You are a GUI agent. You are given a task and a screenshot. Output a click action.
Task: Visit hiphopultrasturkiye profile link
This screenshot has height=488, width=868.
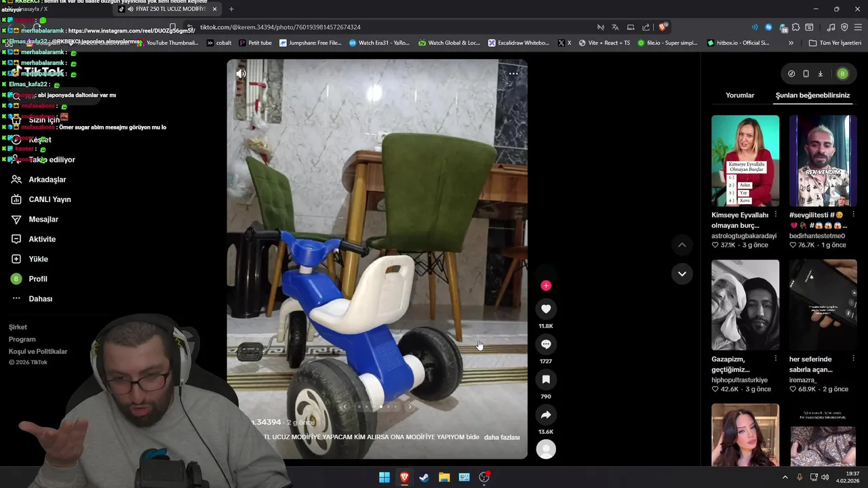pos(739,380)
